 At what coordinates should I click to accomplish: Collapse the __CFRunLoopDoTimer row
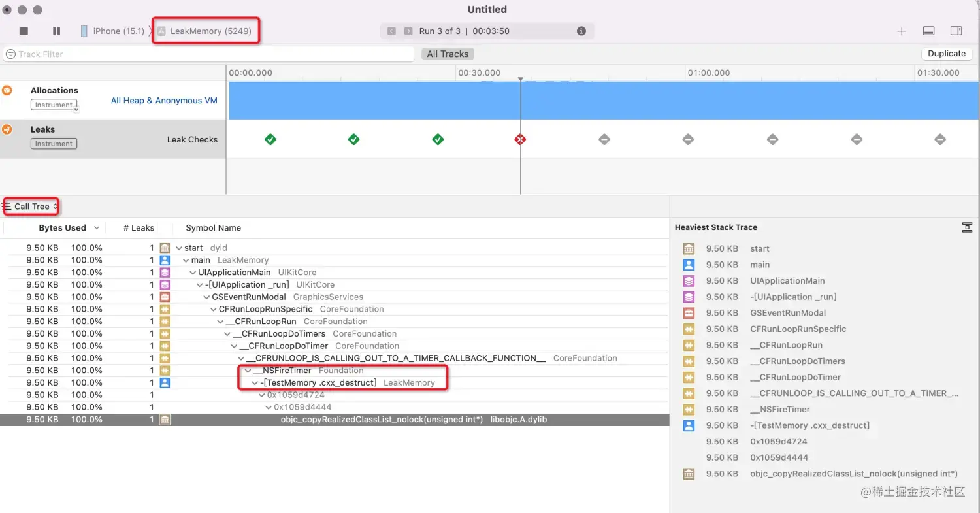click(235, 346)
